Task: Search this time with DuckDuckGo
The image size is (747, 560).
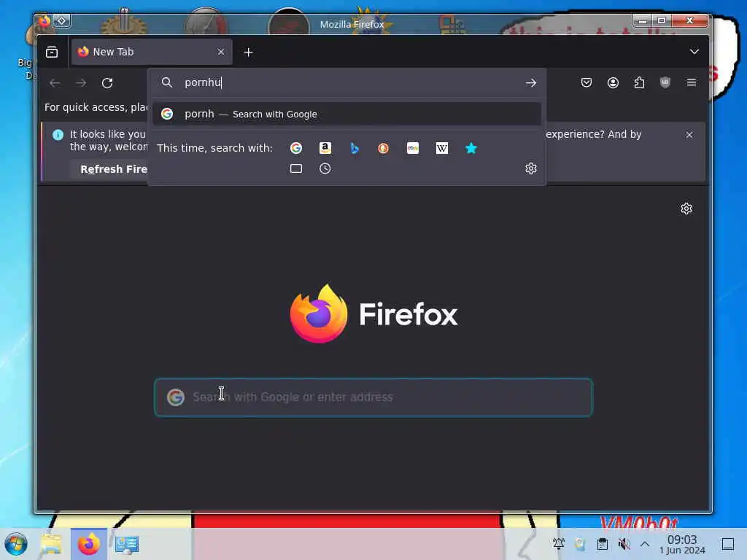Action: pos(383,148)
